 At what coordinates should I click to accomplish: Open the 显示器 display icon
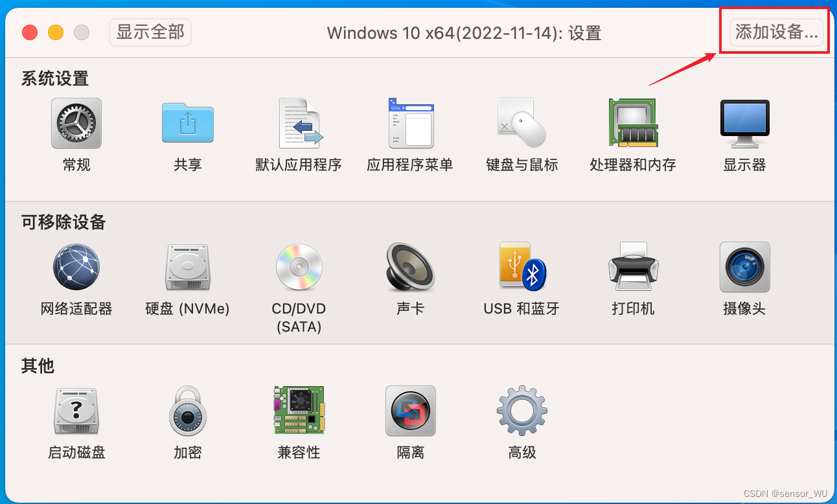744,124
